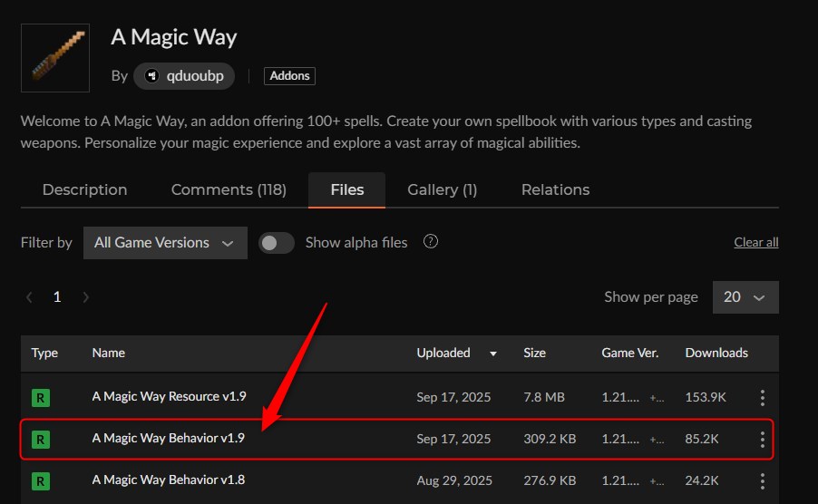The height and width of the screenshot is (504, 818).
Task: Expand the All Game Versions dropdown
Action: [x=164, y=243]
